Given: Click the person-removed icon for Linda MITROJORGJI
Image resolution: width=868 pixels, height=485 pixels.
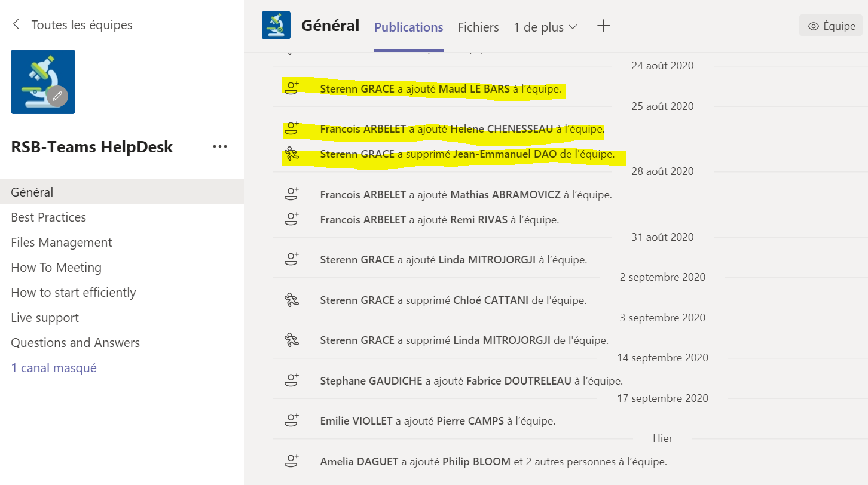Looking at the screenshot, I should [x=291, y=339].
